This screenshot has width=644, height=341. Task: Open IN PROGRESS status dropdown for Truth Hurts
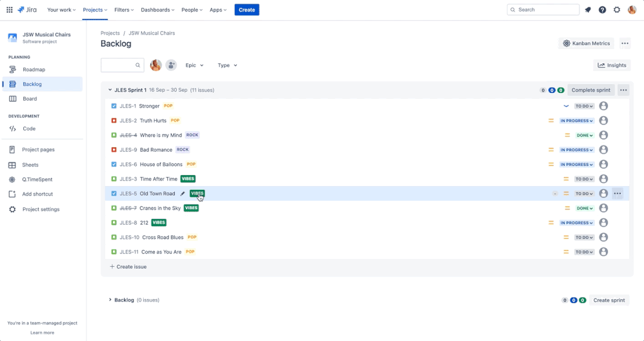(x=577, y=121)
